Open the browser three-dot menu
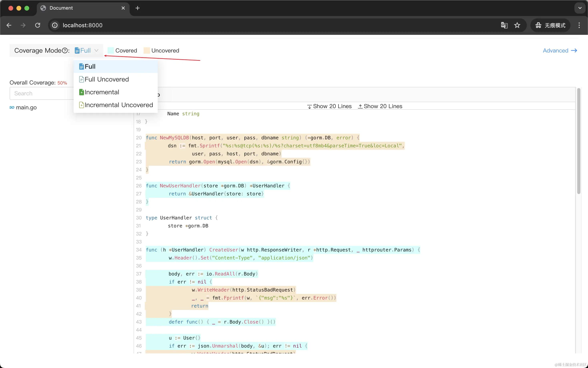Viewport: 588px width, 368px height. tap(579, 25)
